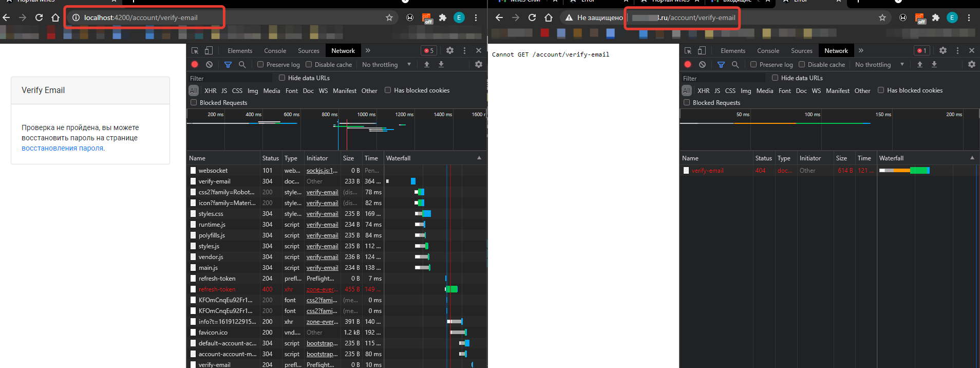Image resolution: width=980 pixels, height=368 pixels.
Task: Switch to Sources tab in left DevTools
Action: click(309, 50)
